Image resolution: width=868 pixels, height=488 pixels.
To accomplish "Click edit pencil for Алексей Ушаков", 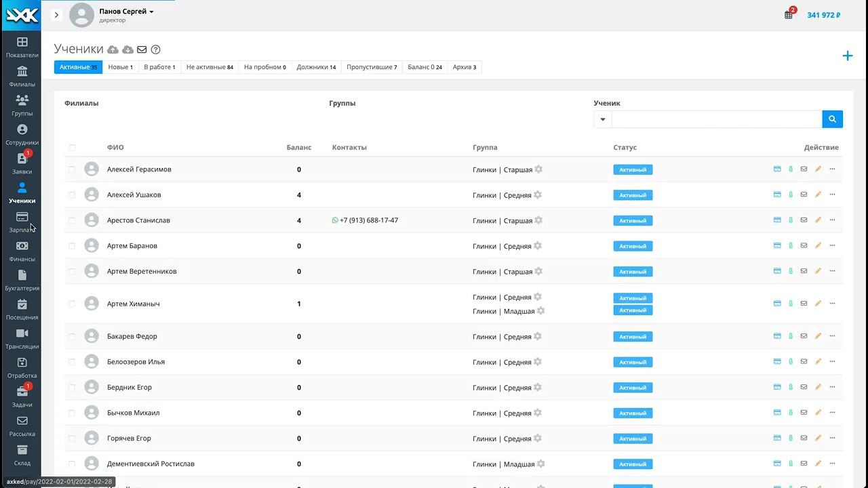I will pos(818,195).
